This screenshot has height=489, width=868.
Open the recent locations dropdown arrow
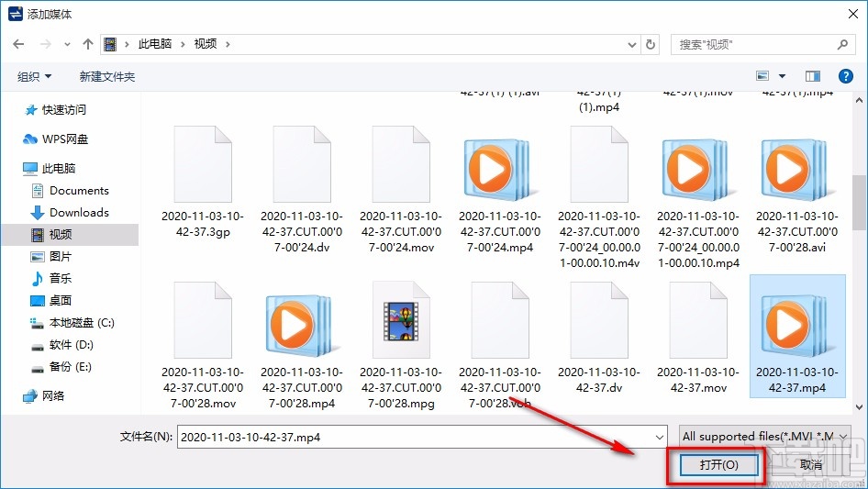(67, 44)
